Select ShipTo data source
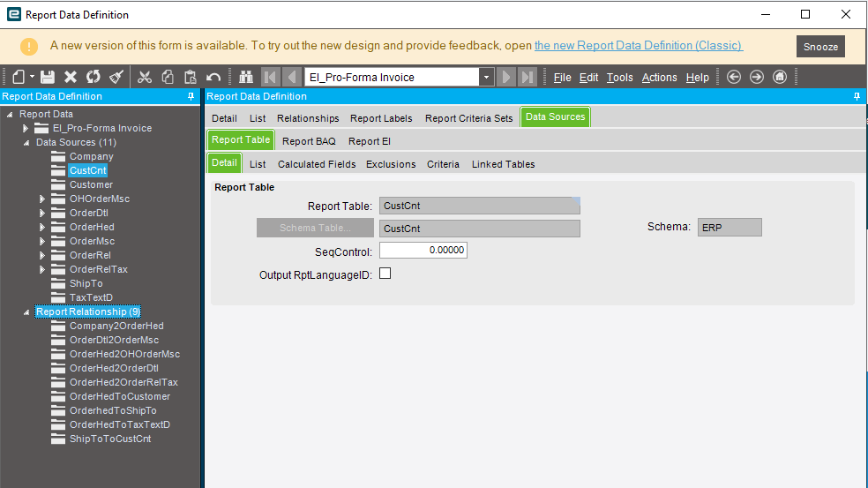Image resolution: width=868 pixels, height=488 pixels. click(86, 283)
